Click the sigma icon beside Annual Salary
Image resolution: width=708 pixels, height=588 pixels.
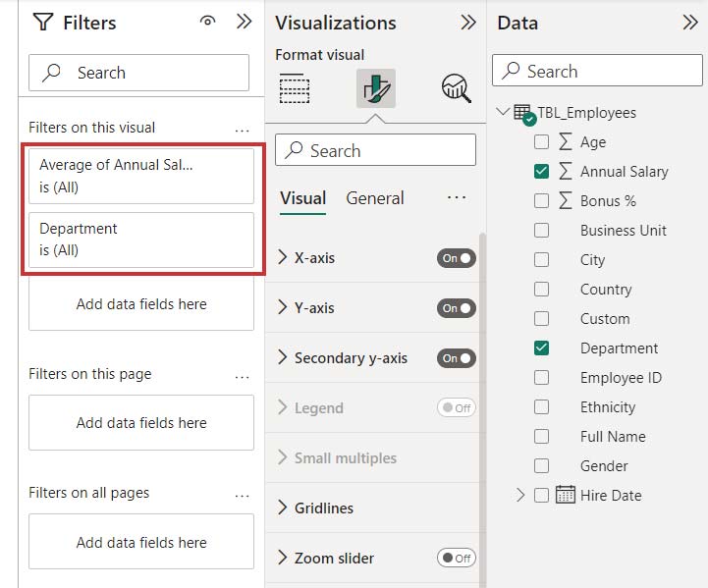[x=566, y=171]
